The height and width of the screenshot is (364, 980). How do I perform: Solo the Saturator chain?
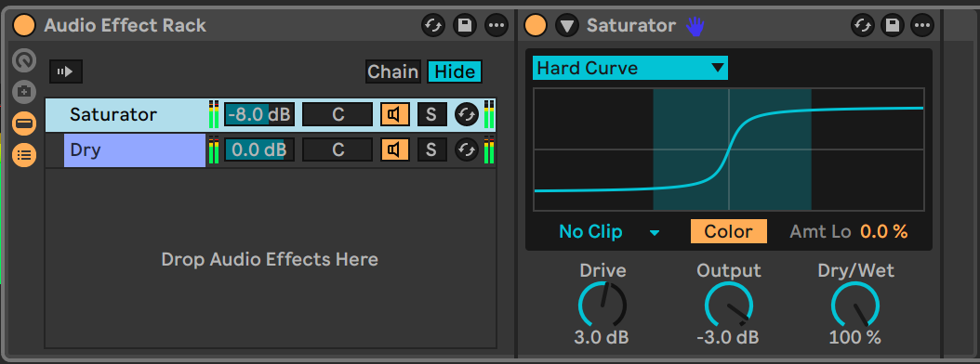coord(431,115)
